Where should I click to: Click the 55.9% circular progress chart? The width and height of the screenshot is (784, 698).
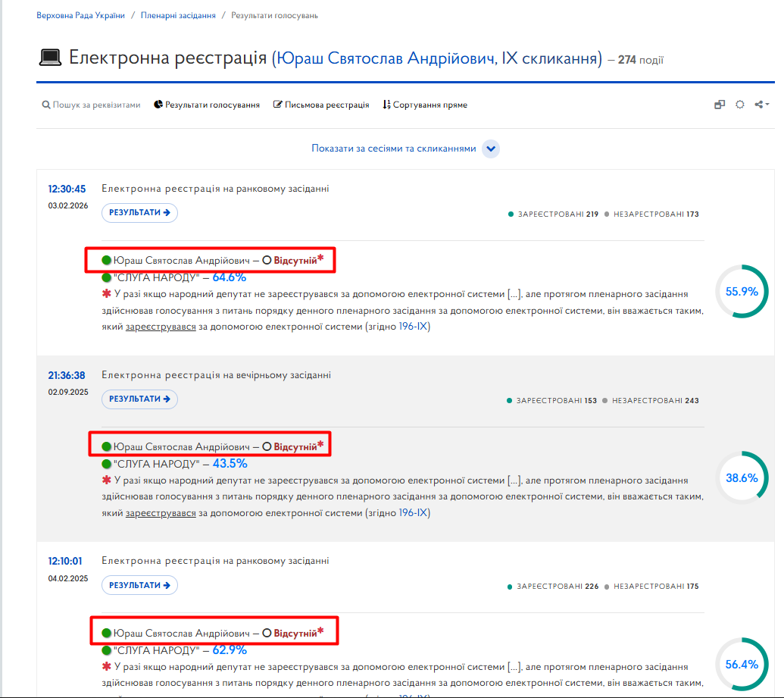click(x=742, y=291)
